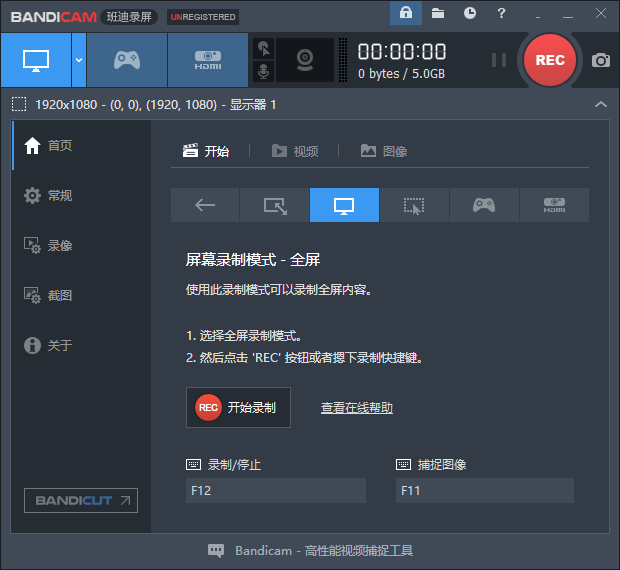620x570 pixels.
Task: Switch to HDMI device recording mode in top bar
Action: (x=208, y=60)
